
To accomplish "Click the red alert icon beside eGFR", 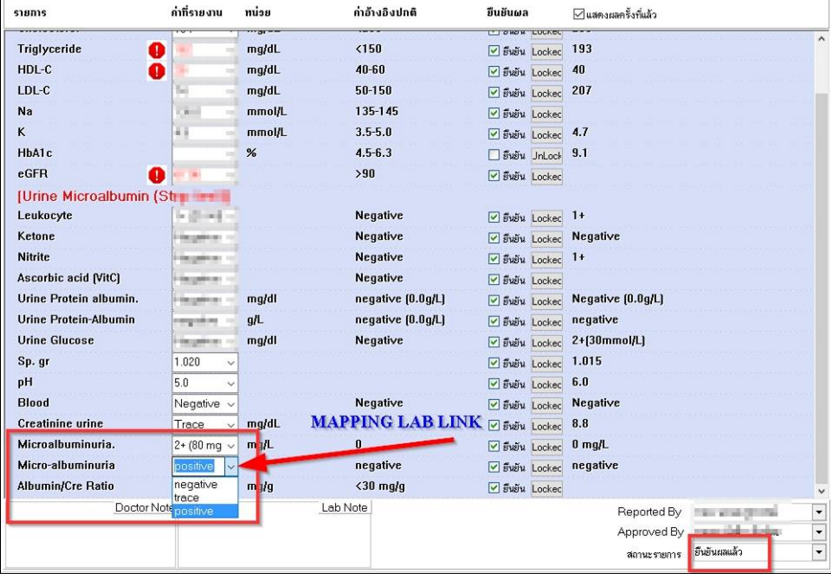I will (x=156, y=175).
